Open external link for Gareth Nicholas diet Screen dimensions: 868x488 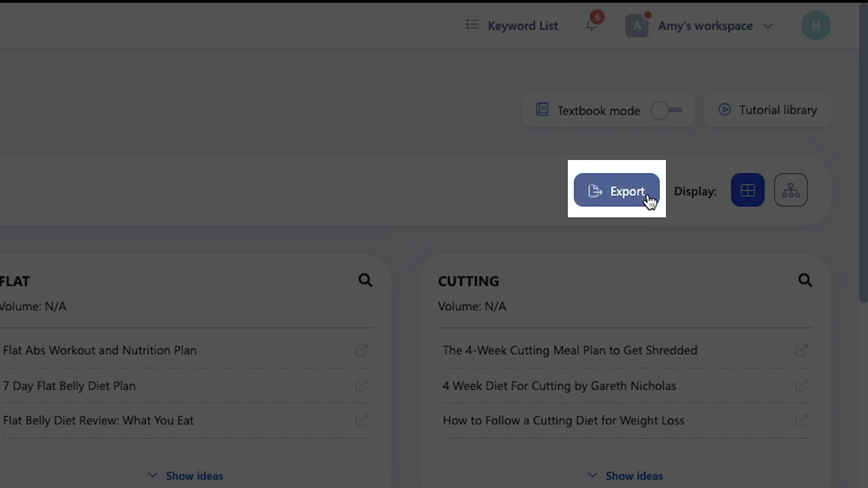tap(801, 385)
